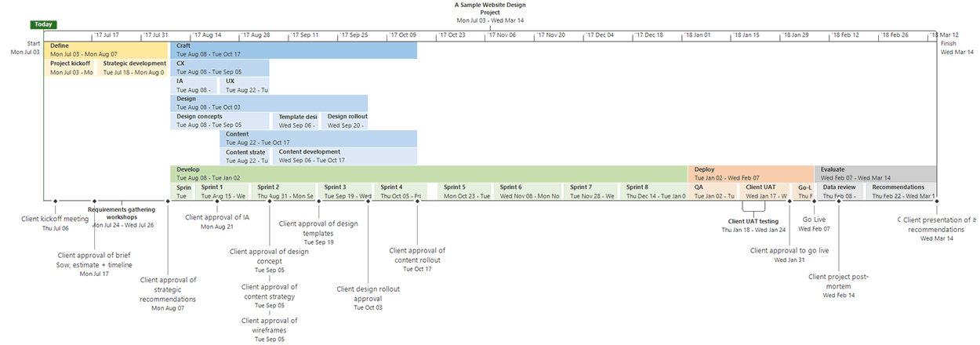
Task: Select the QA task bar
Action: [713, 191]
